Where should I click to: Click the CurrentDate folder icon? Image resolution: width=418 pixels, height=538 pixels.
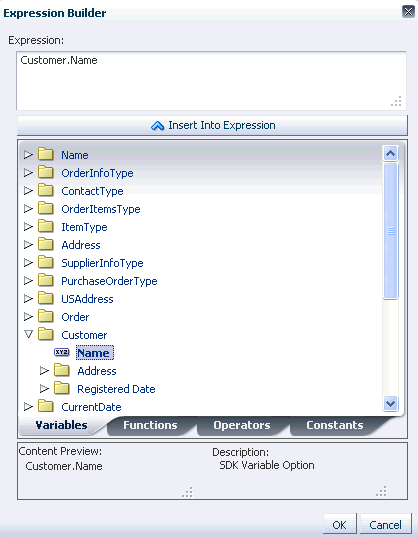point(46,406)
